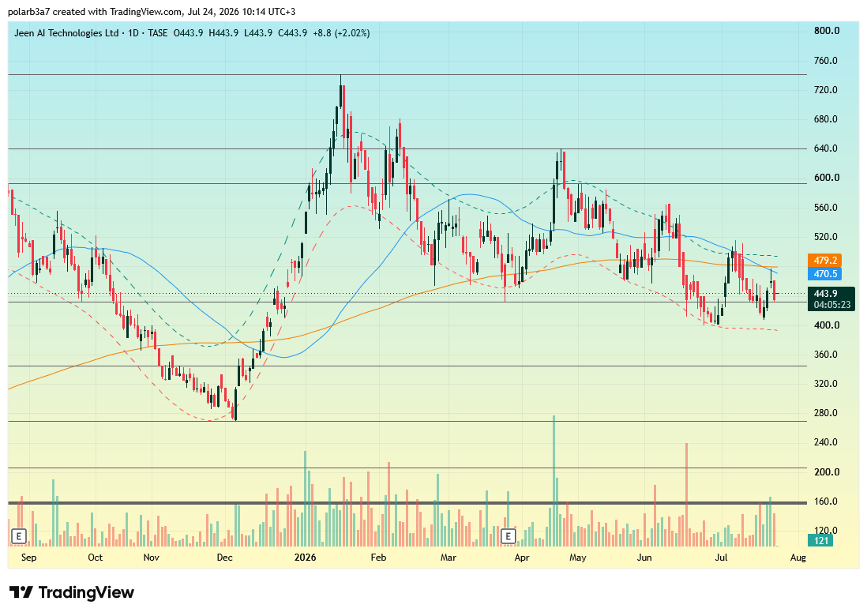Click the Apr date axis label
The height and width of the screenshot is (616, 867).
click(522, 558)
